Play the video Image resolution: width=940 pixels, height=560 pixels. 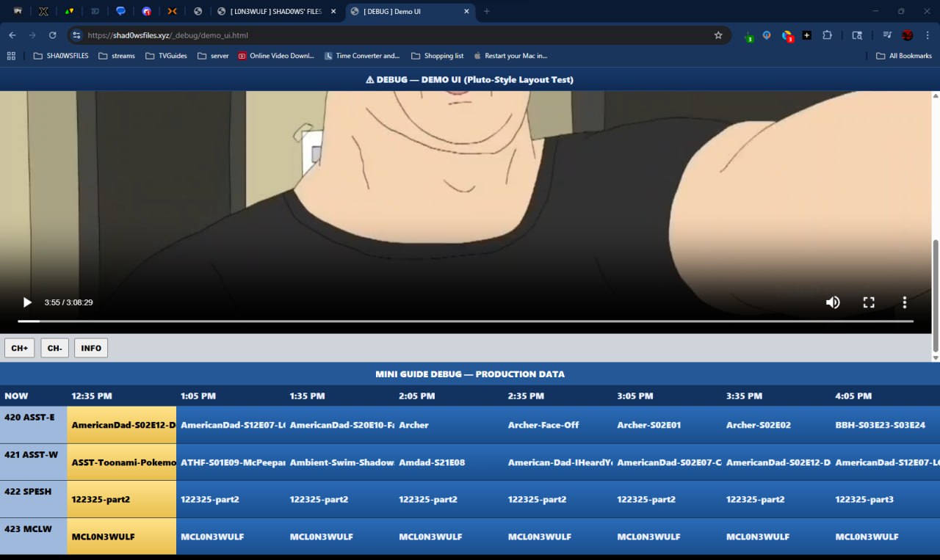(x=27, y=302)
